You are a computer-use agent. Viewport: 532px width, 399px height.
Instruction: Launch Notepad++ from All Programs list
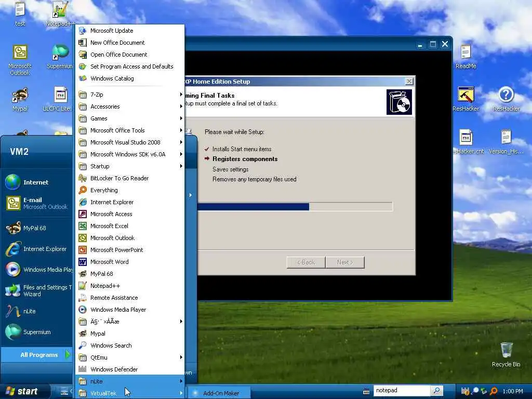pyautogui.click(x=130, y=286)
